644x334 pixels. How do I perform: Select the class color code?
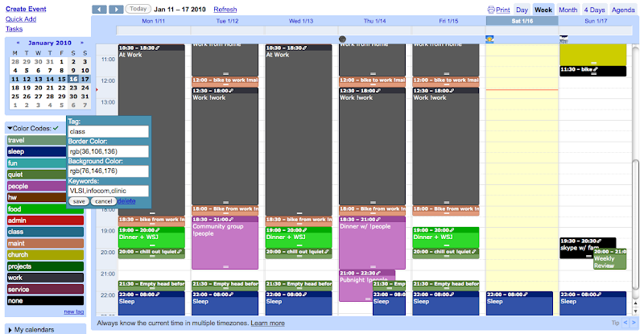45,232
